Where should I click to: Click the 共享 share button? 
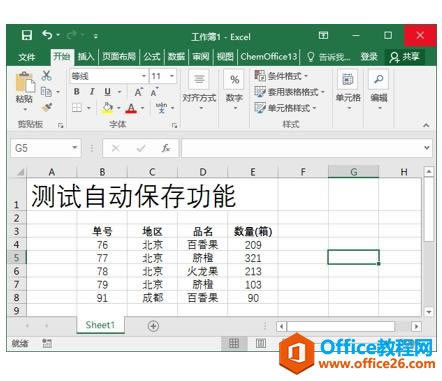[x=404, y=57]
